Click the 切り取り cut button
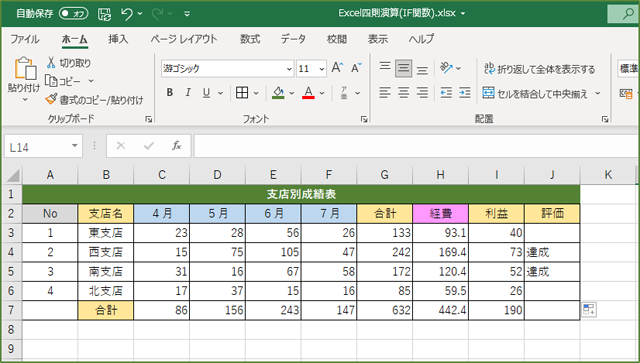The image size is (640, 363). click(x=69, y=62)
